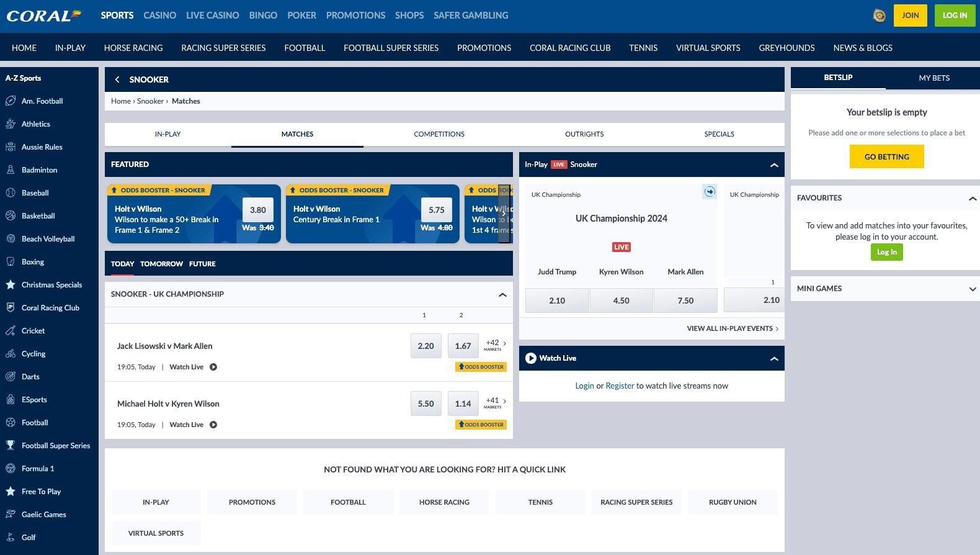
Task: Select the Future date filter
Action: (202, 264)
